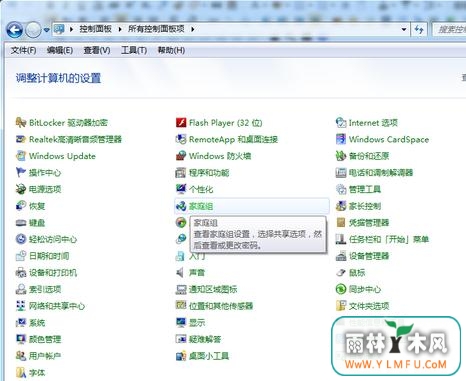Click the 控制面板 breadcrumb segment
This screenshot has height=381, width=466.
click(x=95, y=29)
